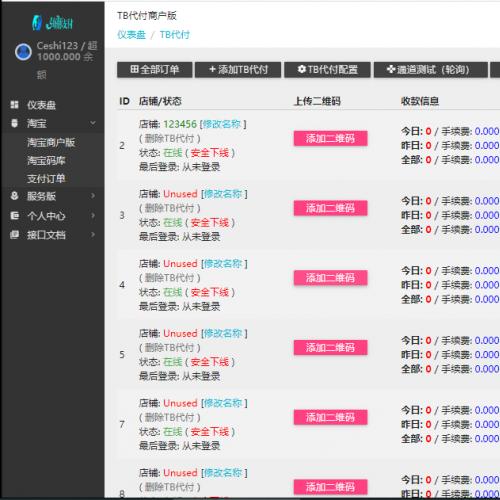Delete TB代付 for shop ID 8
The height and width of the screenshot is (500, 500).
(170, 487)
